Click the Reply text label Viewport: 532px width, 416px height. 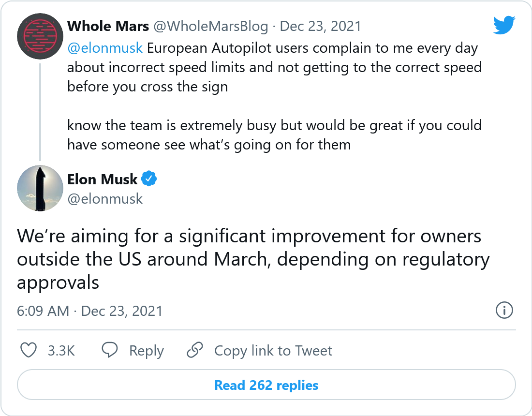tap(146, 351)
